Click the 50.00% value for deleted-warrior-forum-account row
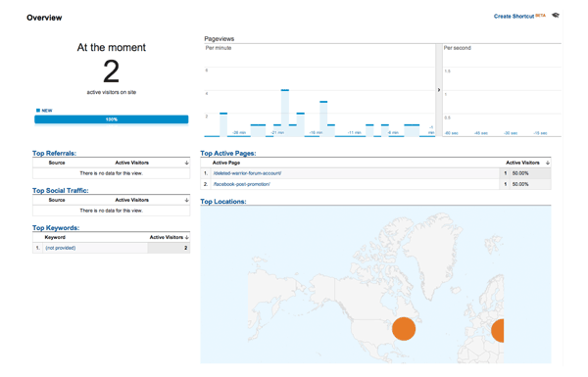Image resolution: width=588 pixels, height=377 pixels. pyautogui.click(x=520, y=173)
